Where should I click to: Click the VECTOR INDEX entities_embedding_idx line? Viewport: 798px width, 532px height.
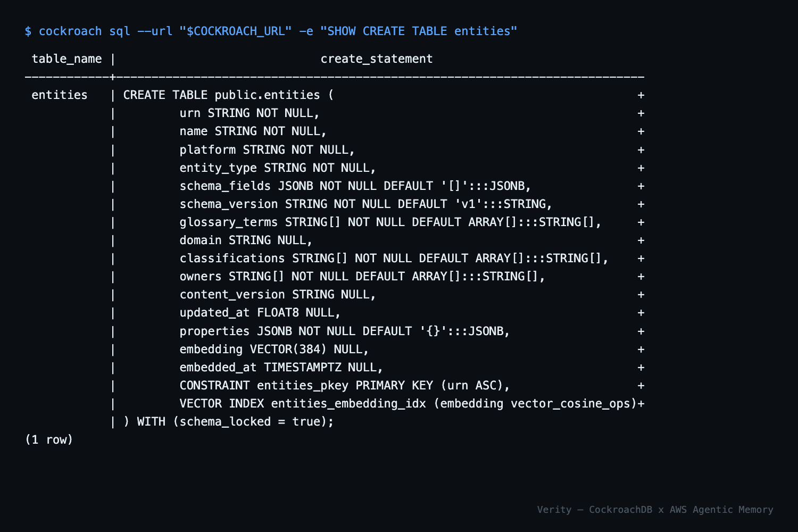[408, 403]
